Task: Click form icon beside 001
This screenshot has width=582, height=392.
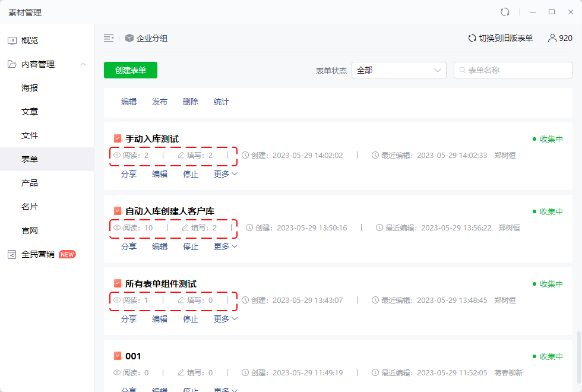Action: [118, 356]
